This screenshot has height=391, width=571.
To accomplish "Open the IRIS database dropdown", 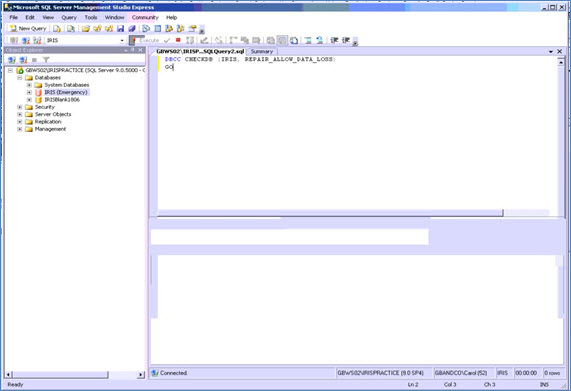I will coord(122,40).
